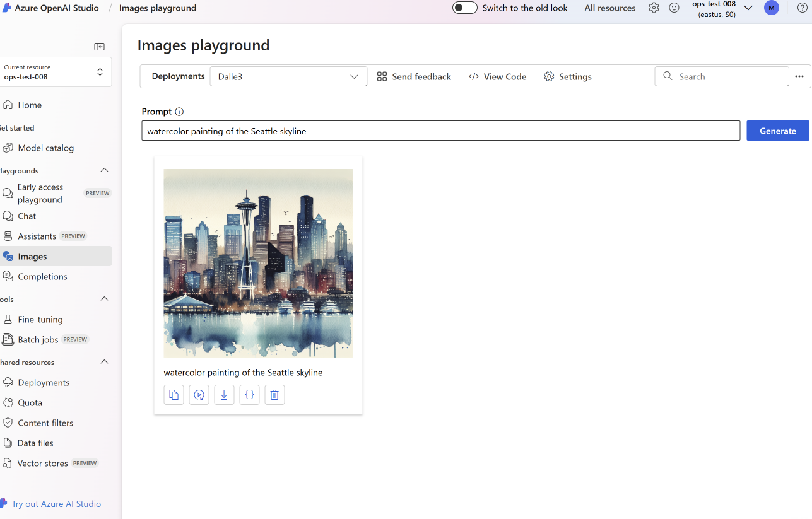Click the Fine-tuning flask icon
812x519 pixels.
pyautogui.click(x=8, y=319)
